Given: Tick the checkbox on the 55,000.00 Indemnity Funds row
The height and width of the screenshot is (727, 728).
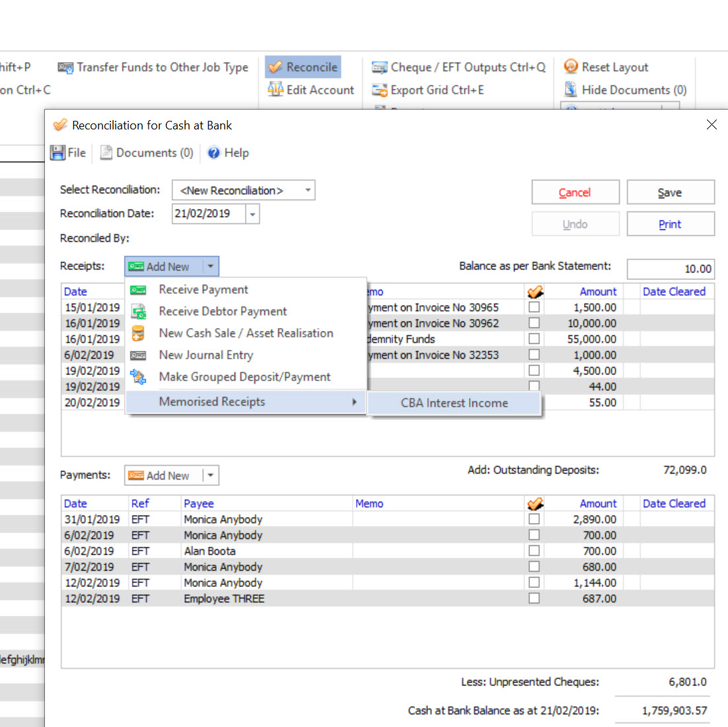Looking at the screenshot, I should coord(534,339).
